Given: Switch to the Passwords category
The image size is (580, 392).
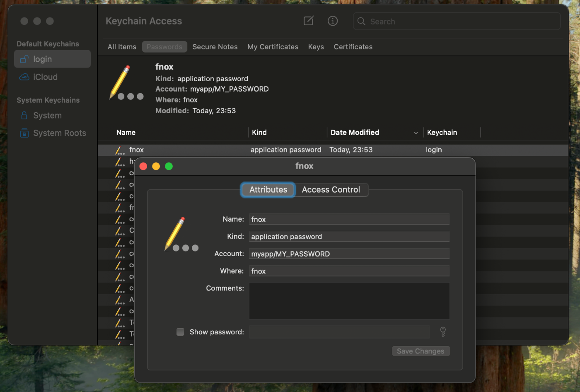Looking at the screenshot, I should [x=164, y=47].
